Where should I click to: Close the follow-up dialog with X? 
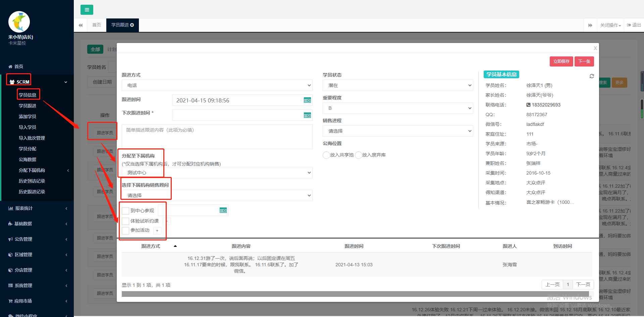point(595,48)
